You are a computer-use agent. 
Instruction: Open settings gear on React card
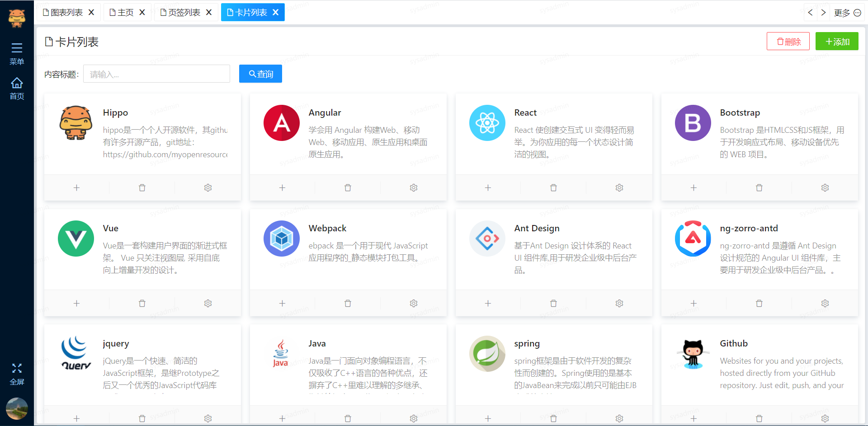point(619,187)
